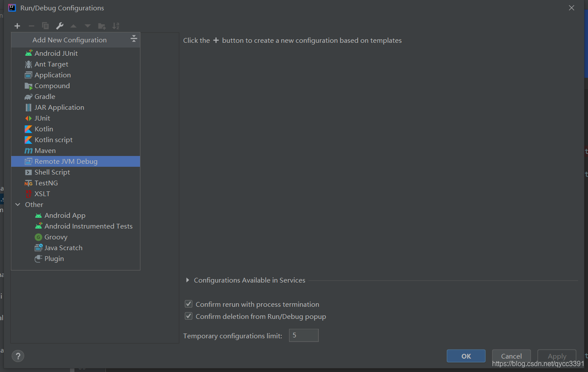The height and width of the screenshot is (372, 588).
Task: Click the Temporary configurations limit field
Action: (304, 335)
